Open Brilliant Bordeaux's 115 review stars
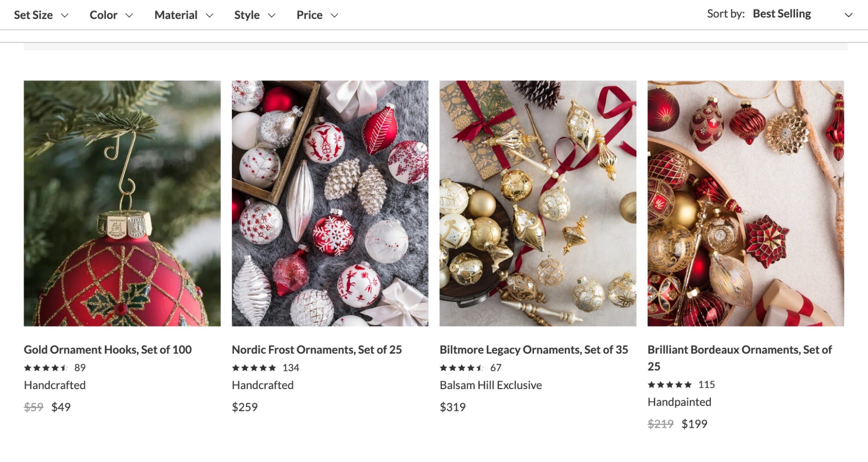Viewport: 868px width, 462px height. pos(670,385)
